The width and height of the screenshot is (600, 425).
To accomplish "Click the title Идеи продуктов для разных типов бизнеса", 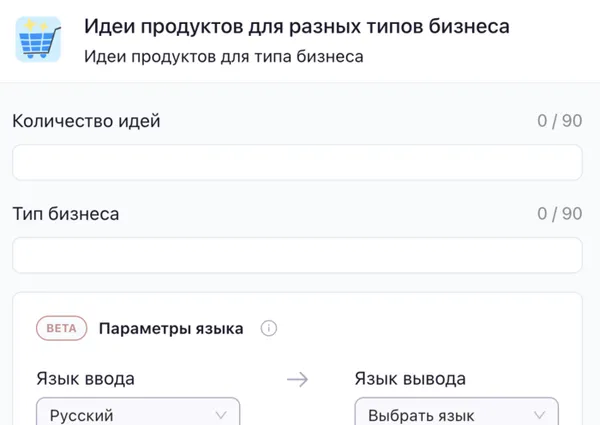I will (296, 25).
